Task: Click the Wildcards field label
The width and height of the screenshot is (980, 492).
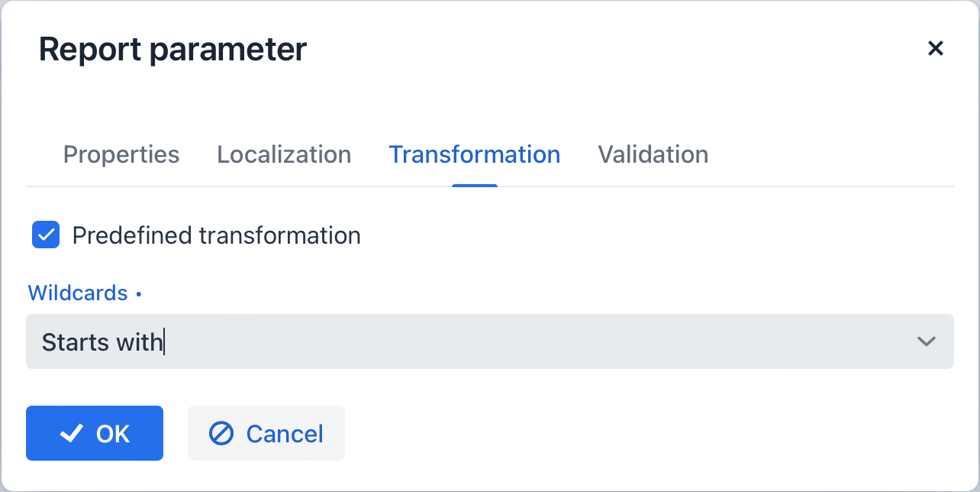Action: [78, 293]
